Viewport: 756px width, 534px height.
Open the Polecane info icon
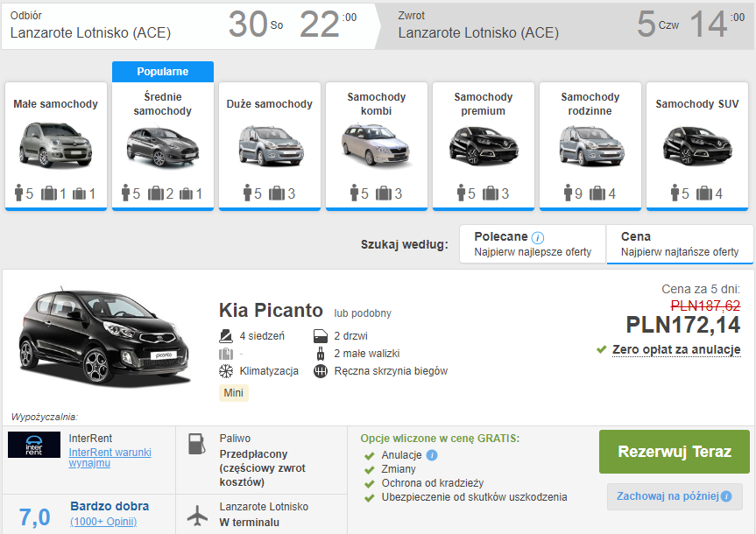538,237
